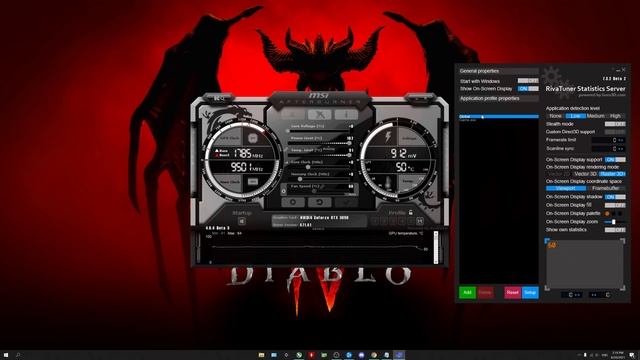Click the profile lock icon
The width and height of the screenshot is (640, 360).
coord(411,212)
